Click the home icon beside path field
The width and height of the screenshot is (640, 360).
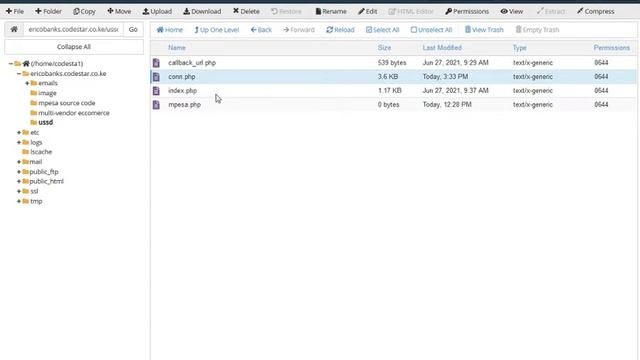(x=14, y=29)
